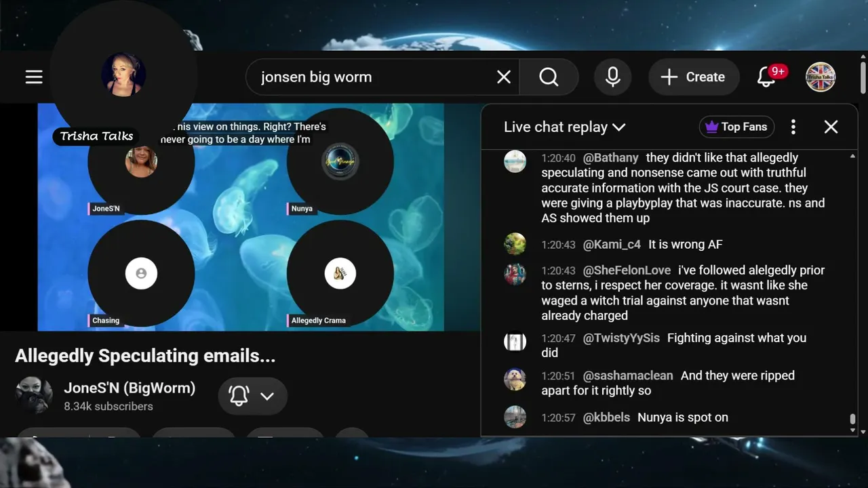Click the live chat scrollbar thumb
This screenshot has height=488, width=868.
(852, 419)
